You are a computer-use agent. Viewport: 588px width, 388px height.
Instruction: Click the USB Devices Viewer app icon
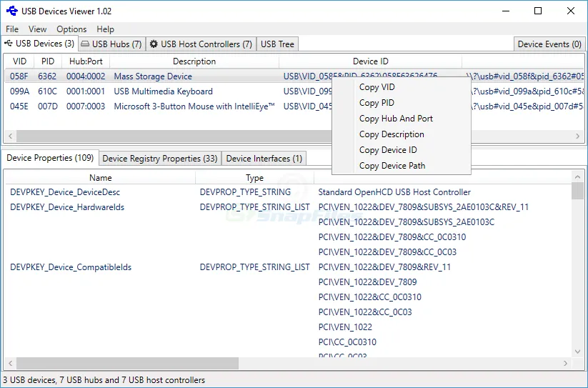12,11
